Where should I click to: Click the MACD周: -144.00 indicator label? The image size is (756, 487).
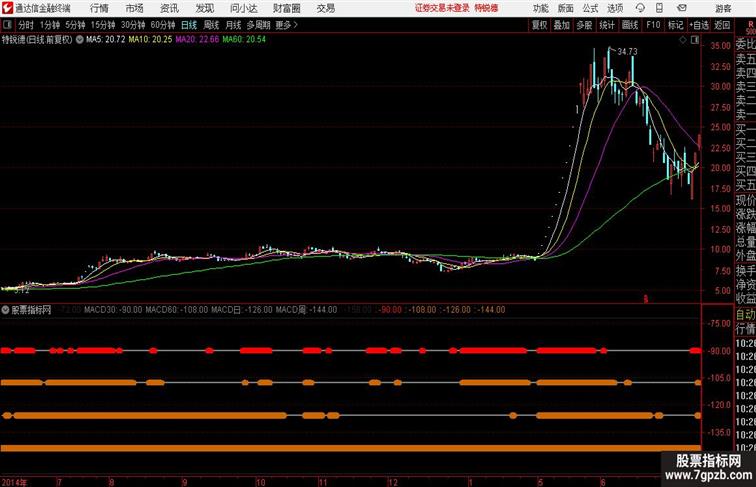coord(306,310)
